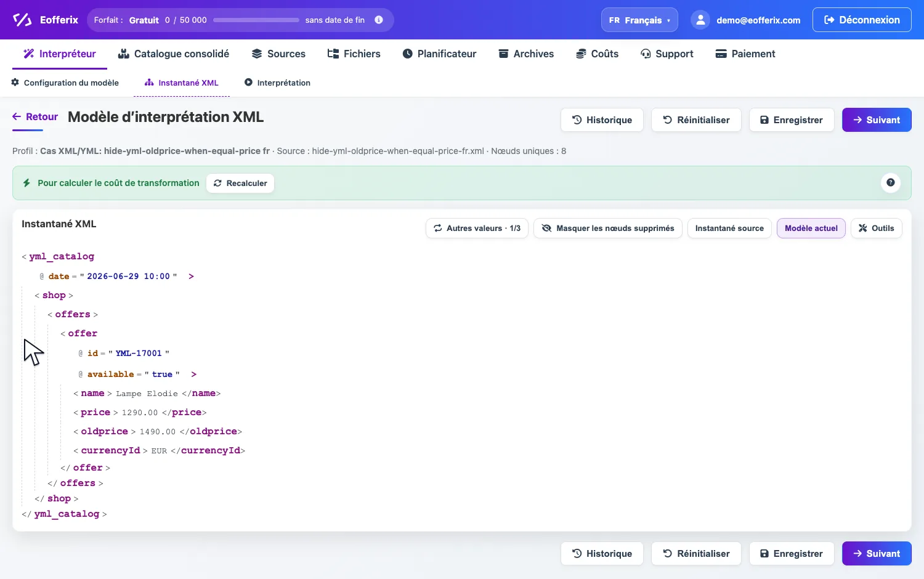Click the info icon beside 'sans date de fin'
The height and width of the screenshot is (579, 924).
coord(379,20)
